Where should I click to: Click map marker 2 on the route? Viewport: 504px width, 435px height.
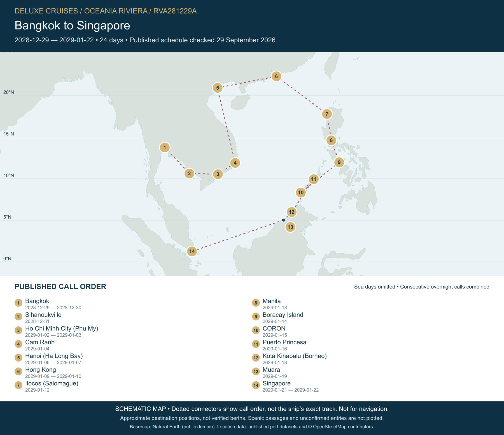[189, 173]
